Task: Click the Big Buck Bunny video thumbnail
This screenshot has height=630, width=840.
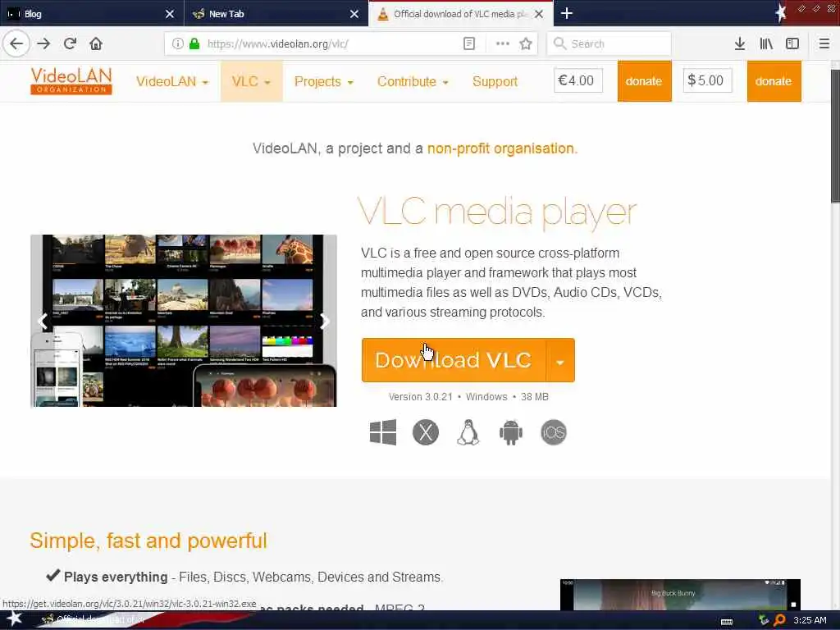Action: coord(680,594)
